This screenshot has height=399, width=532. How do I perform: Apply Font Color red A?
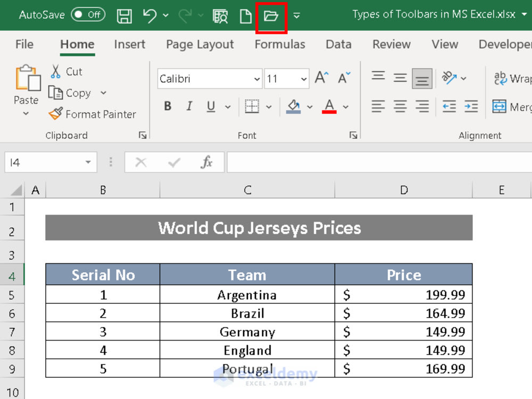pyautogui.click(x=329, y=106)
